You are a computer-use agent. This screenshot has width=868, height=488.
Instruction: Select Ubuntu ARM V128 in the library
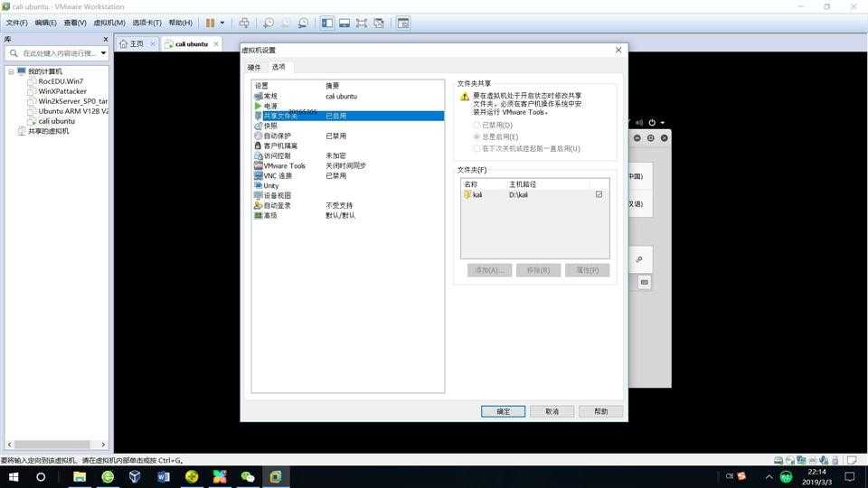coord(73,111)
